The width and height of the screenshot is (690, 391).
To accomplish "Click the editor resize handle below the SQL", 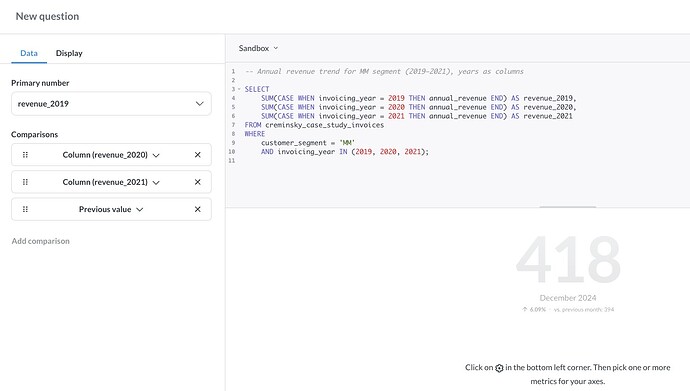I will (568, 207).
